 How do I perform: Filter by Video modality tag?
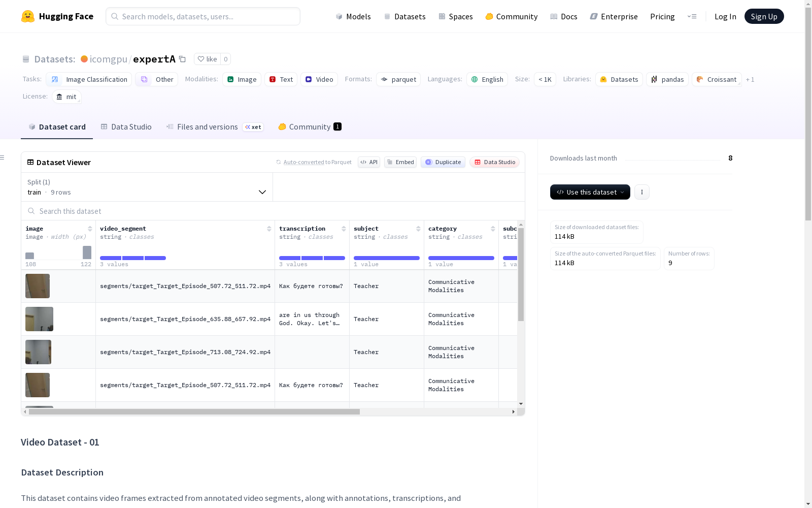319,79
